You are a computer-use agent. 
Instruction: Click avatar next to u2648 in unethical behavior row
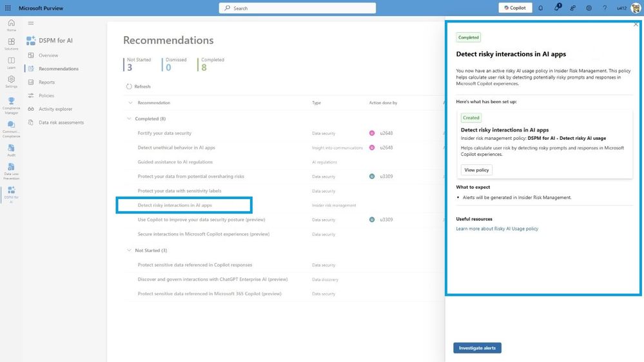tap(372, 148)
